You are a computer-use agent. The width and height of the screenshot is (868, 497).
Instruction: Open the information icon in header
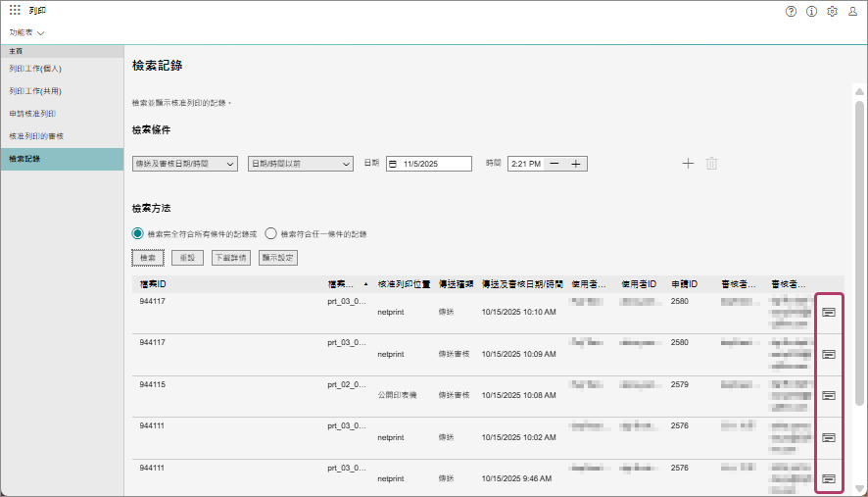811,11
